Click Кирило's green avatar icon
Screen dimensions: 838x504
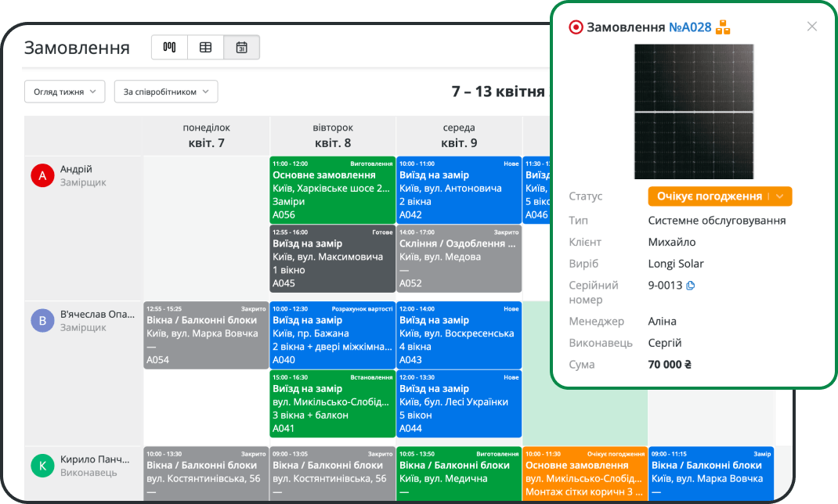[42, 466]
